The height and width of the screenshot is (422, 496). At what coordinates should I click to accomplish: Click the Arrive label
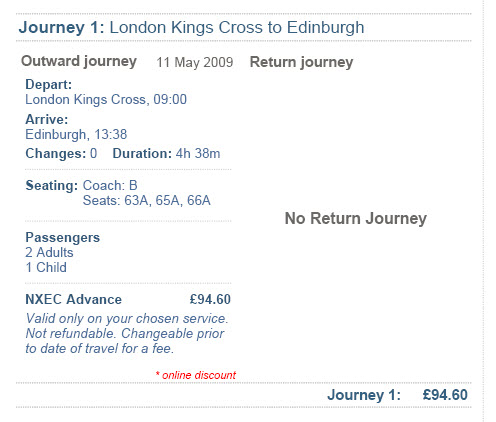47,119
